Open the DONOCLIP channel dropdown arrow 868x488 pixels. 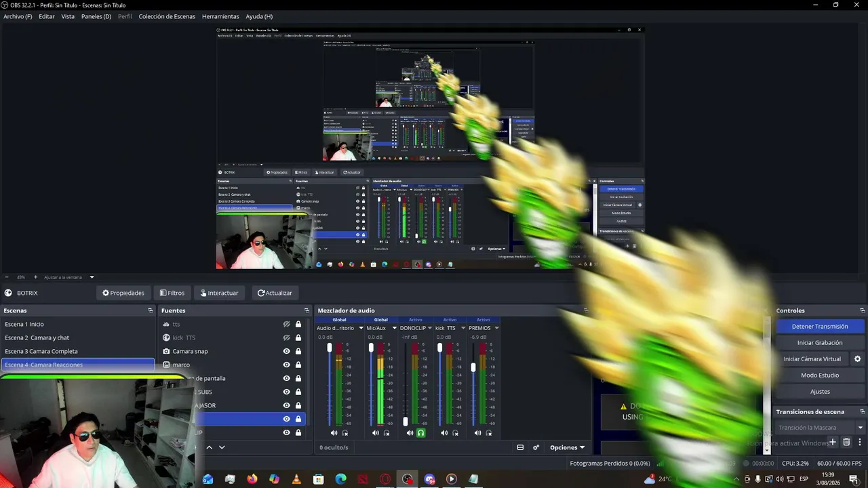[x=431, y=328]
